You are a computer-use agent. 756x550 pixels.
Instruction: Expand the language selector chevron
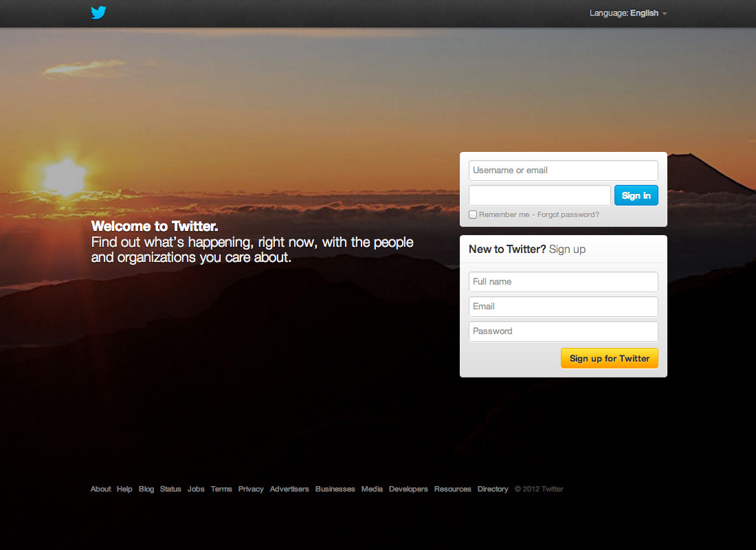[664, 13]
